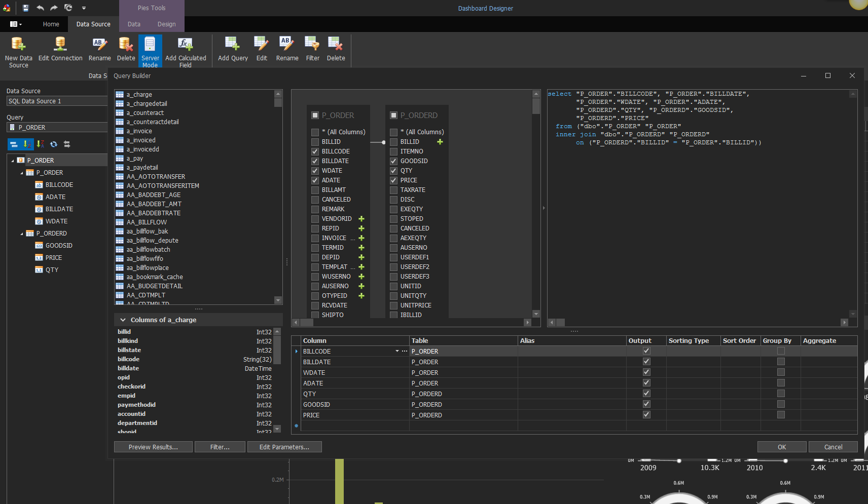
Task: Click the Edit Parameters button
Action: click(284, 447)
